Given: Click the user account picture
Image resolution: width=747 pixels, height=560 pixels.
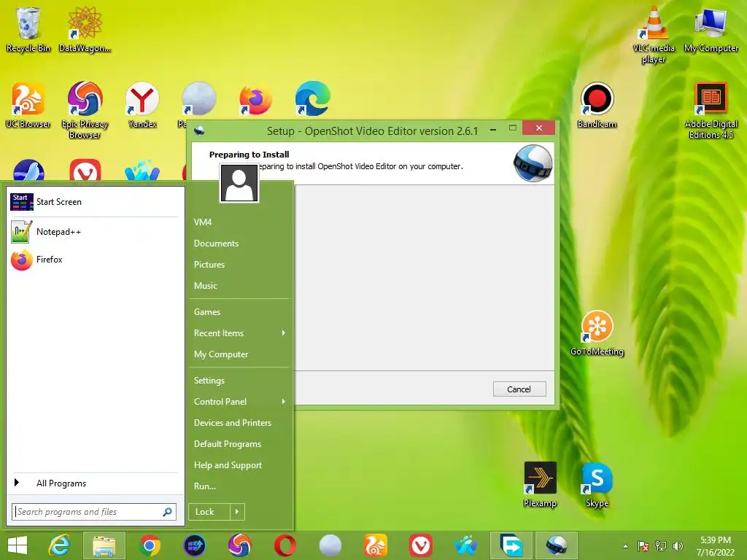Looking at the screenshot, I should tap(239, 183).
